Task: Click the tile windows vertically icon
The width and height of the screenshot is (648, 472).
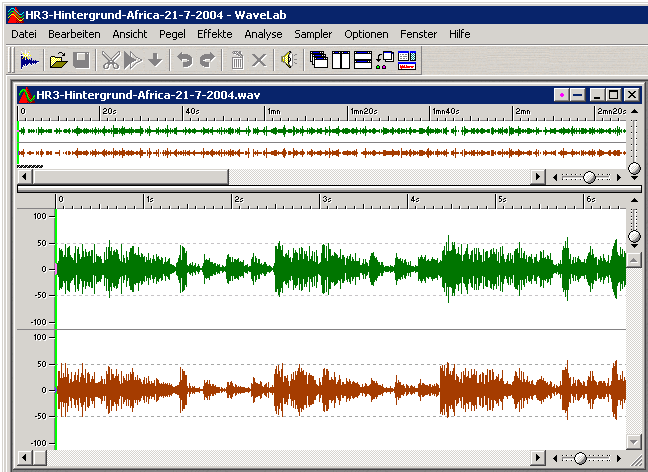Action: [341, 60]
